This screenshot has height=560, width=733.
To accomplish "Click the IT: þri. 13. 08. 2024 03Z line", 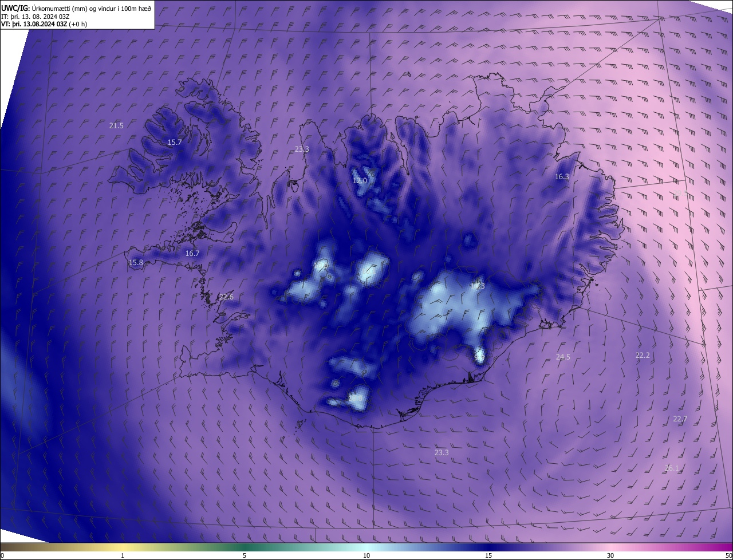I will (x=36, y=16).
